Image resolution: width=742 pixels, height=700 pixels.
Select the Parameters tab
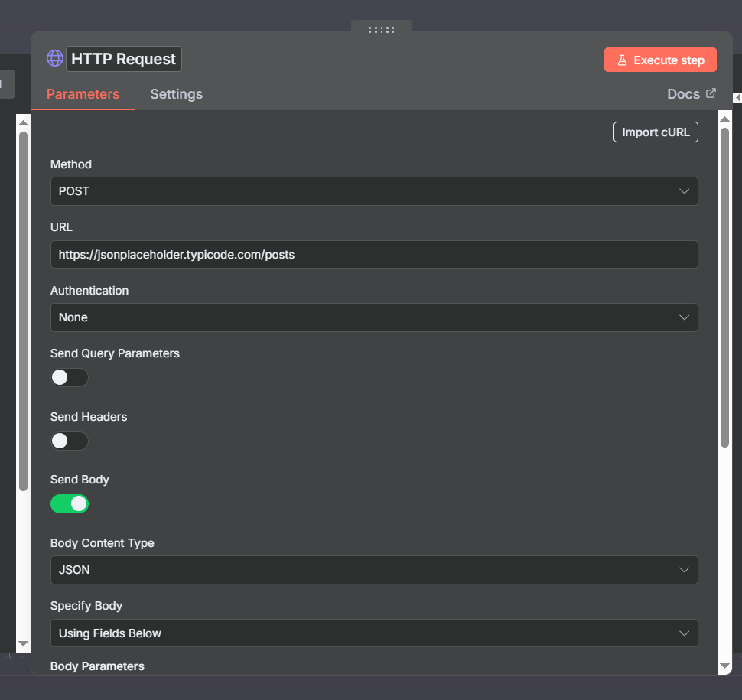83,94
